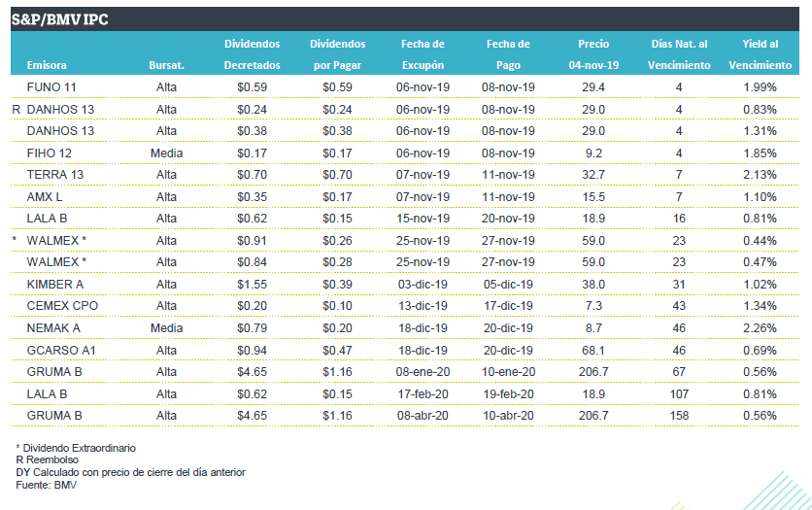
Task: Click the Dividendos por Pagar column header
Action: 337,54
